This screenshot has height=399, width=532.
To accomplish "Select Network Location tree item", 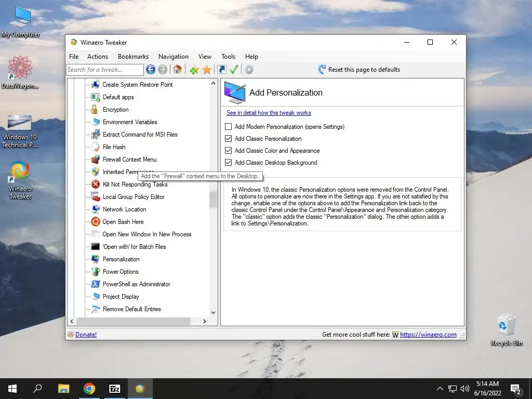I will click(x=124, y=209).
